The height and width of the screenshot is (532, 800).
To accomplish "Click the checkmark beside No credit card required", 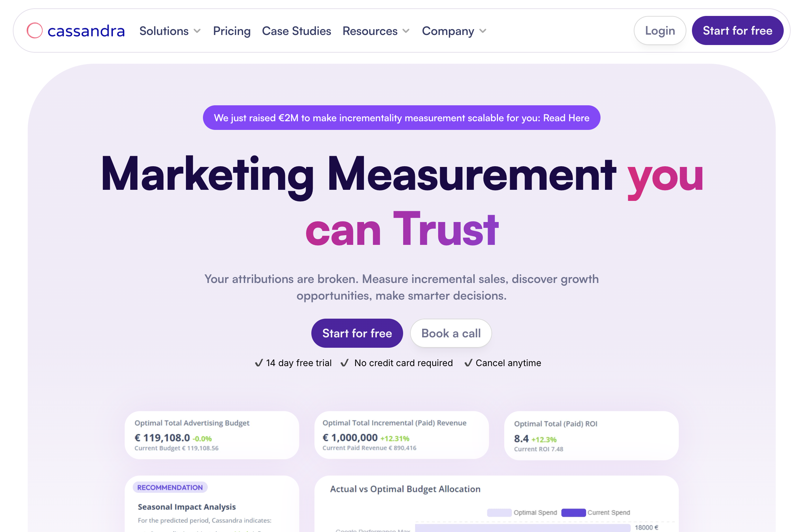I will [x=344, y=363].
